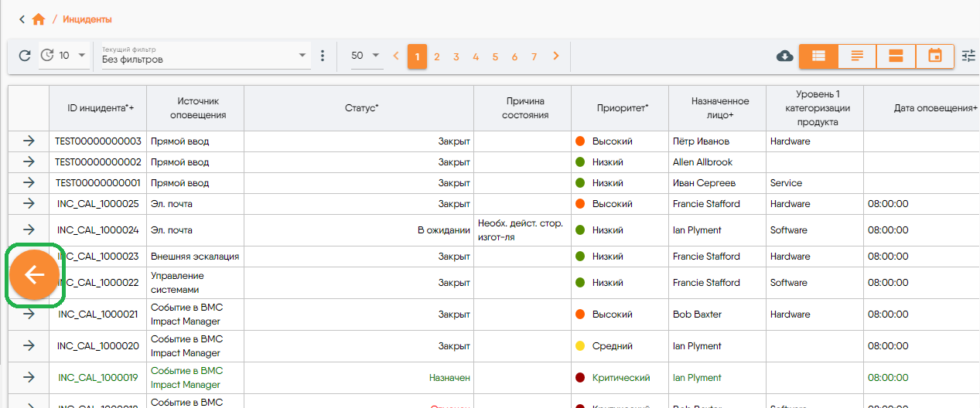Go to page 4

tap(476, 56)
